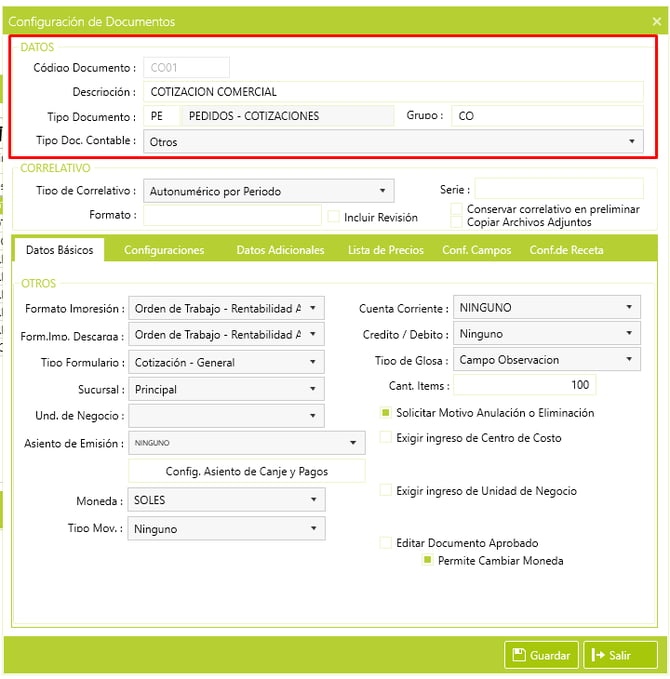Check Editar Documento Aprobado option
The image size is (670, 679).
(x=386, y=542)
